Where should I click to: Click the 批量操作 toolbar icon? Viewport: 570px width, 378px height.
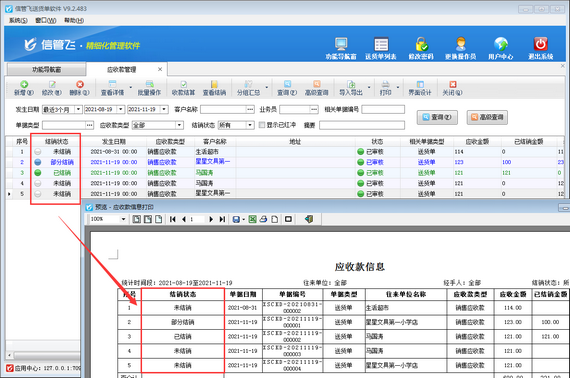point(149,84)
